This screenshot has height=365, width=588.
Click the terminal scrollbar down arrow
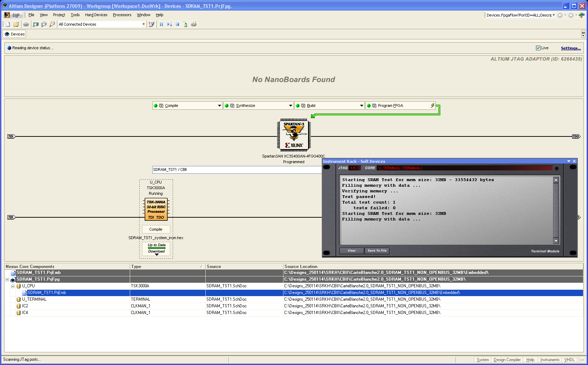click(x=556, y=241)
